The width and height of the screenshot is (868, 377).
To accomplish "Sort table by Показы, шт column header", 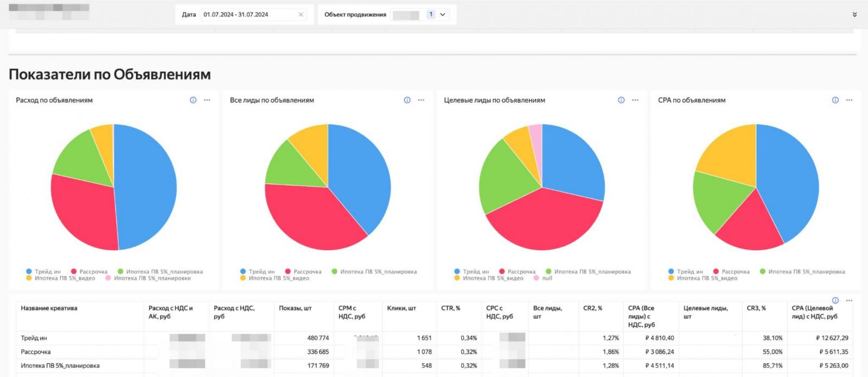I will [295, 308].
